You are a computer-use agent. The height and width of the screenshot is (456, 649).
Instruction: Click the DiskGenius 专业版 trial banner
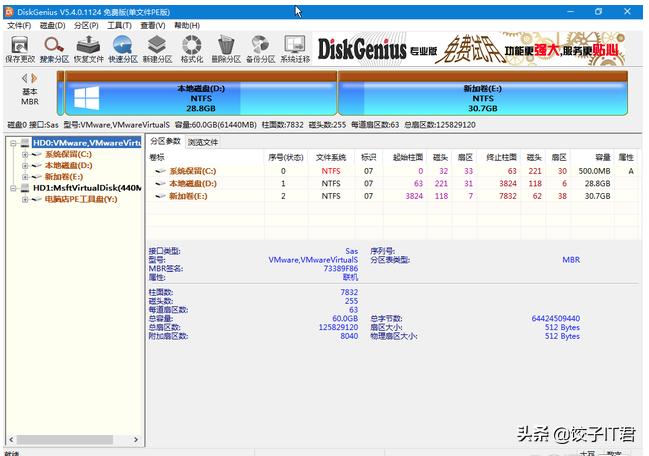coord(471,50)
